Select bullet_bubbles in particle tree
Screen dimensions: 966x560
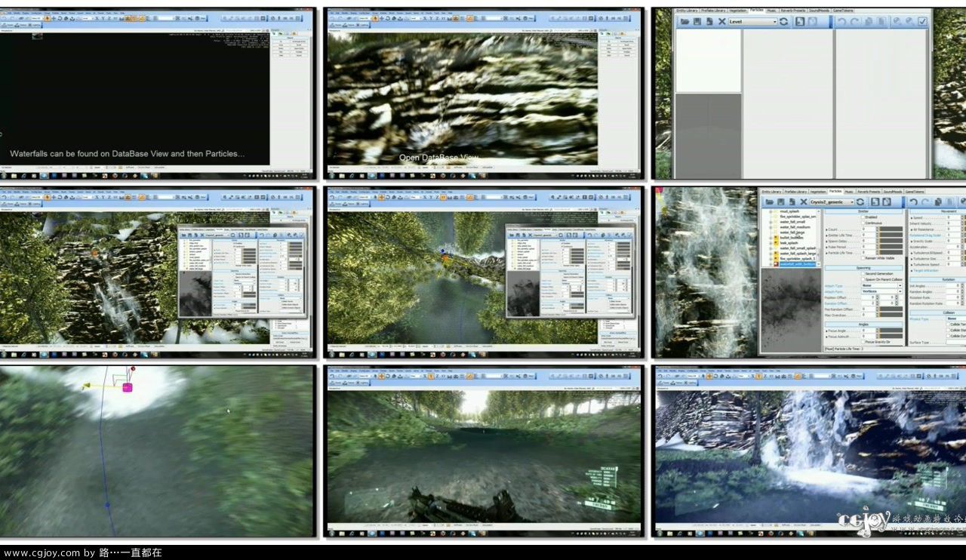792,238
